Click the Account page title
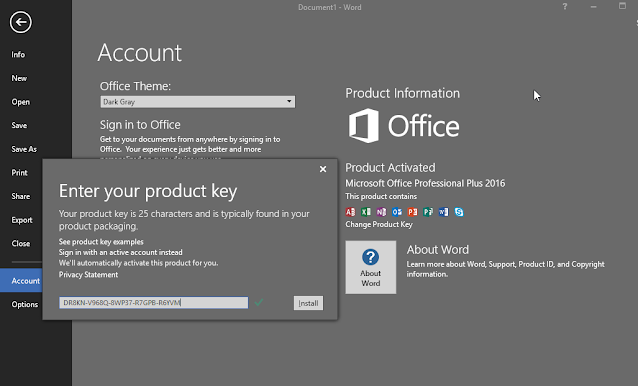The image size is (638, 386). click(140, 53)
